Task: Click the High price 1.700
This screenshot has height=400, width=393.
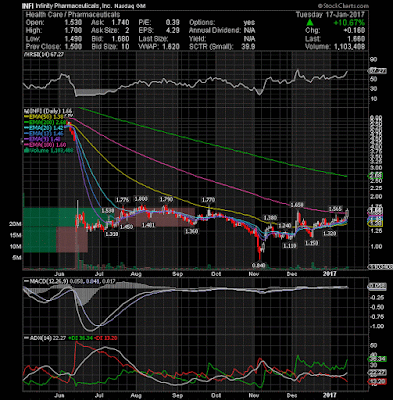Action: (74, 30)
